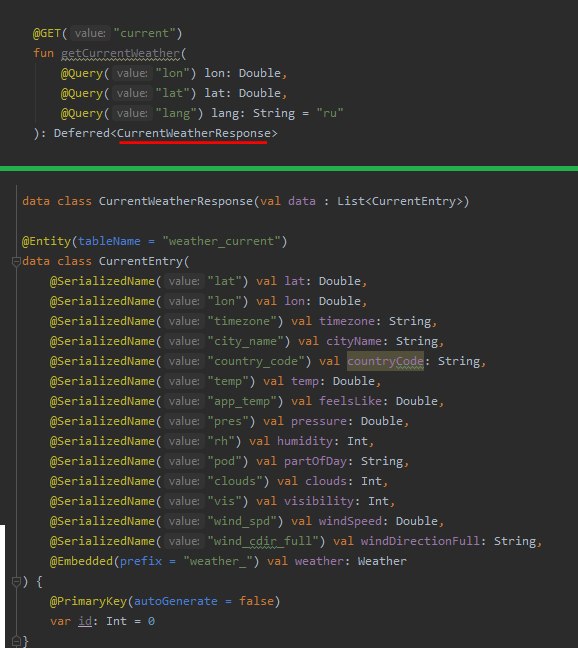The height and width of the screenshot is (648, 578).
Task: Select the "country_code" string
Action: pyautogui.click(x=256, y=361)
